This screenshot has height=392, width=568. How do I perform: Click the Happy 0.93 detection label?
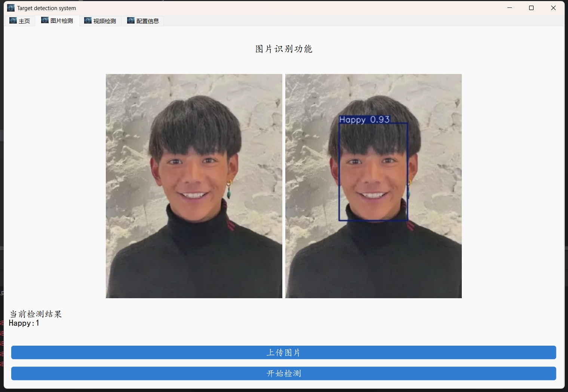click(x=364, y=120)
